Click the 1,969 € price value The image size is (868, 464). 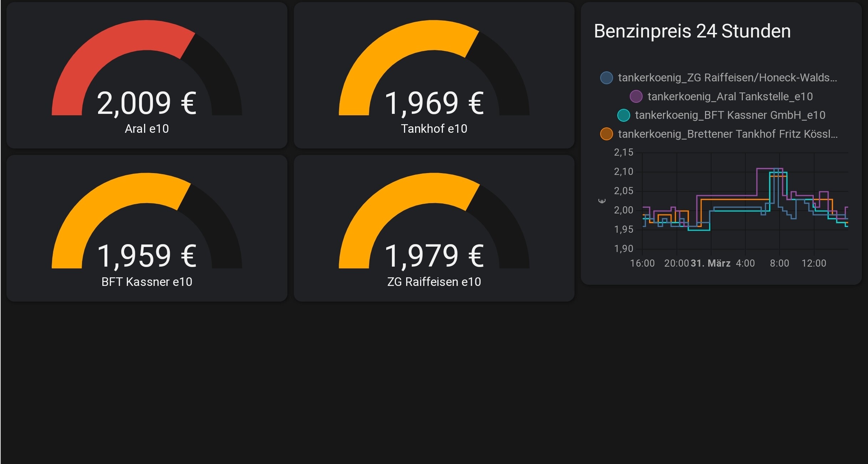[x=434, y=104]
